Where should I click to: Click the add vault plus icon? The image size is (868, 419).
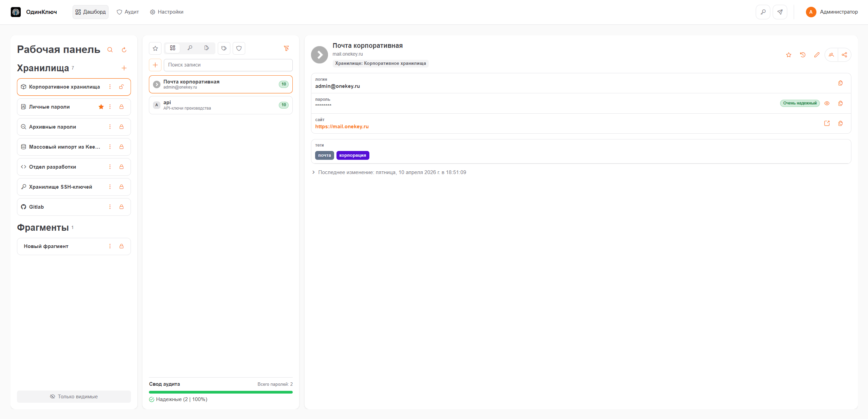124,68
